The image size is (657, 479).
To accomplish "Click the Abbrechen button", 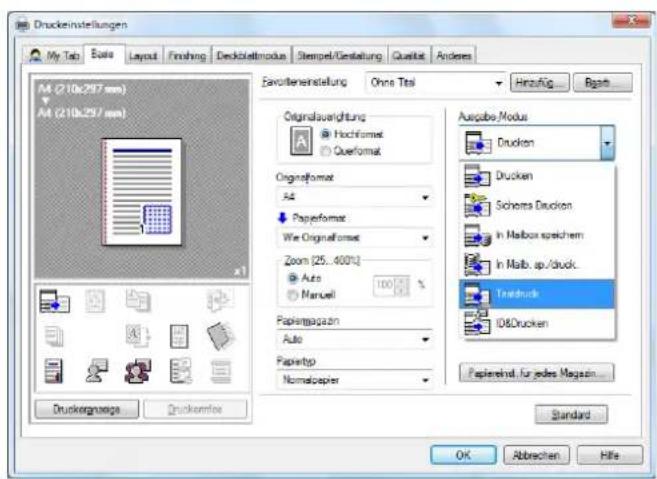I will 536,455.
